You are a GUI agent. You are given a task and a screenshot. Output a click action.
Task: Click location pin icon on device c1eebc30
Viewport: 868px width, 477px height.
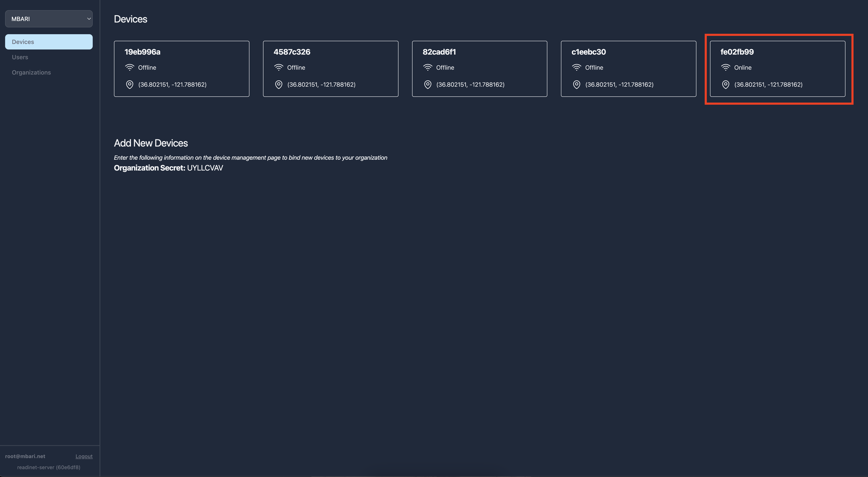pos(576,85)
